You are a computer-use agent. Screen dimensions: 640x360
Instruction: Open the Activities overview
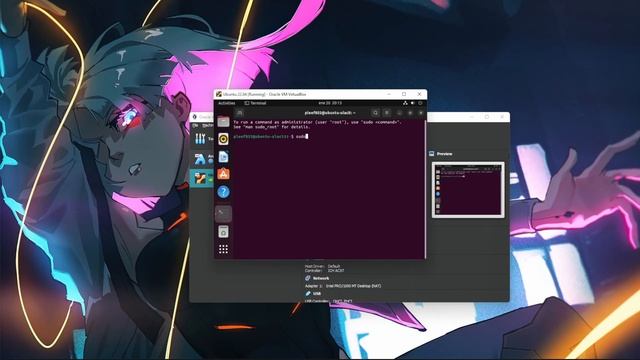(227, 103)
